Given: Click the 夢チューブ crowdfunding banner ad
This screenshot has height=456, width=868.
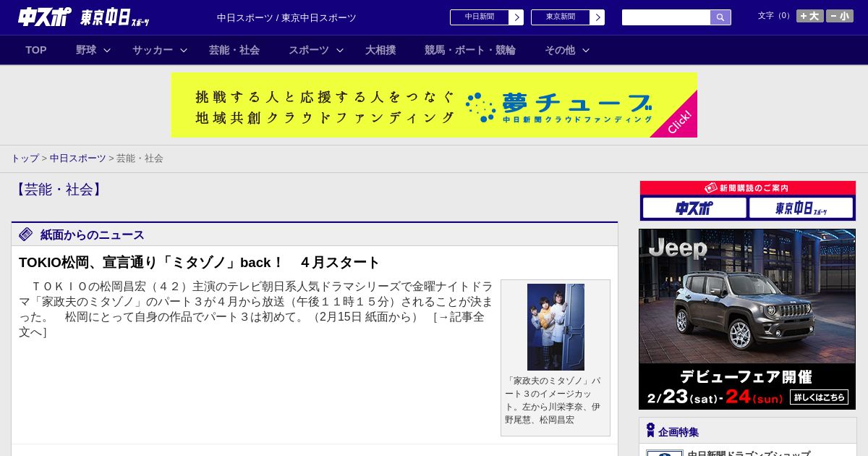Looking at the screenshot, I should [x=434, y=105].
